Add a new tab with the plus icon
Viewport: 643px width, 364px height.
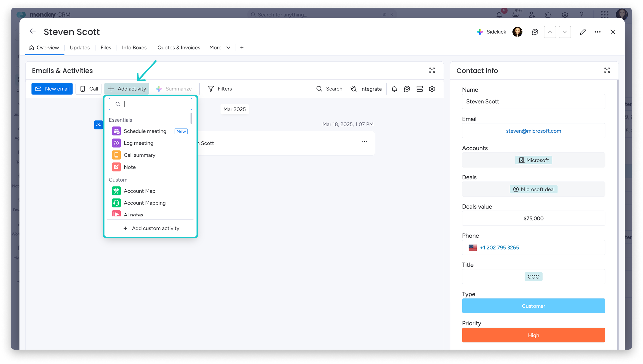(x=242, y=47)
